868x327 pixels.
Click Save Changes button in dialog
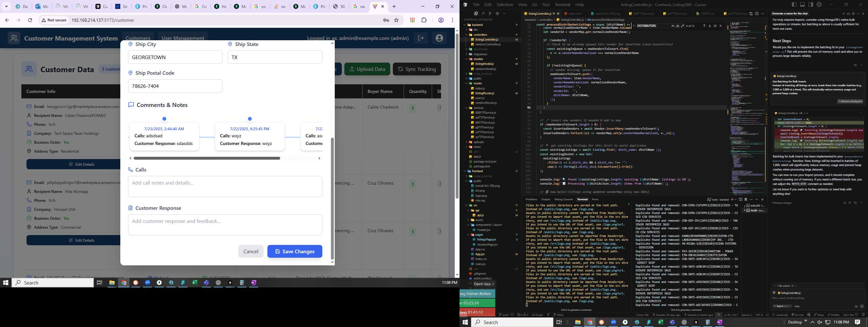pyautogui.click(x=295, y=252)
